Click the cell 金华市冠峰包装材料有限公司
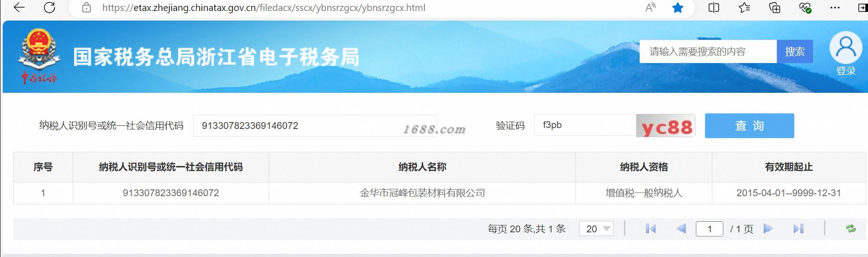 (422, 193)
